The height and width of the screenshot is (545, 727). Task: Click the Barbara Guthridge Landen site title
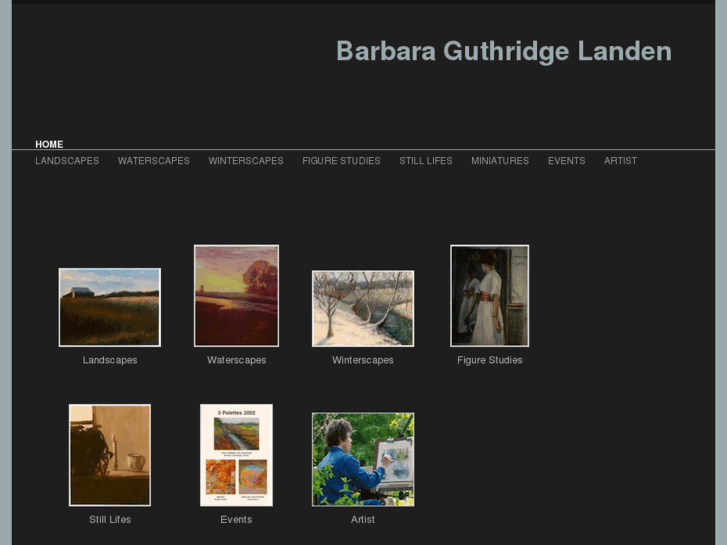point(504,51)
